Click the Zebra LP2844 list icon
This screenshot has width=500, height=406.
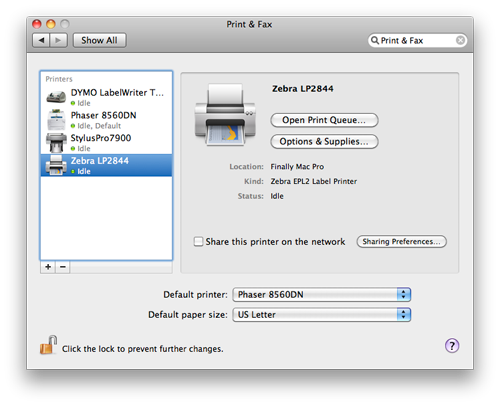click(x=56, y=165)
